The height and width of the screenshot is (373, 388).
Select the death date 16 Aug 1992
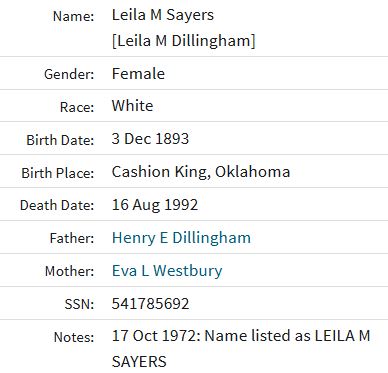[155, 205]
